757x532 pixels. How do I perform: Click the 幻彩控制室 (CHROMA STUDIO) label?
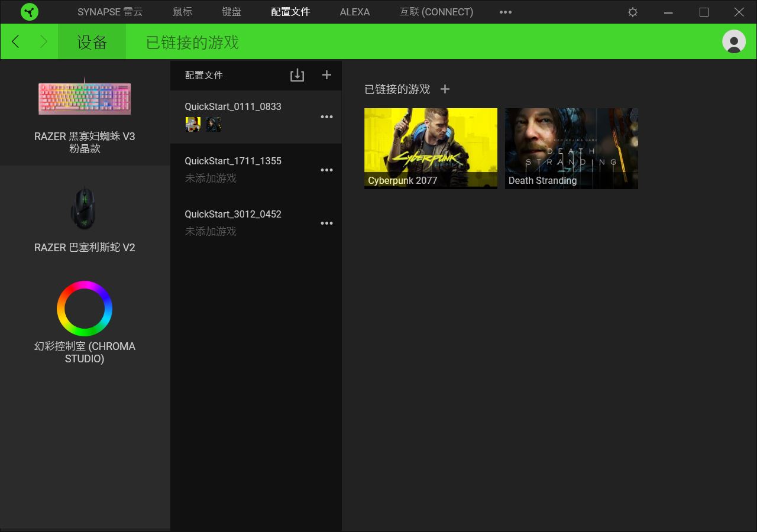coord(85,352)
